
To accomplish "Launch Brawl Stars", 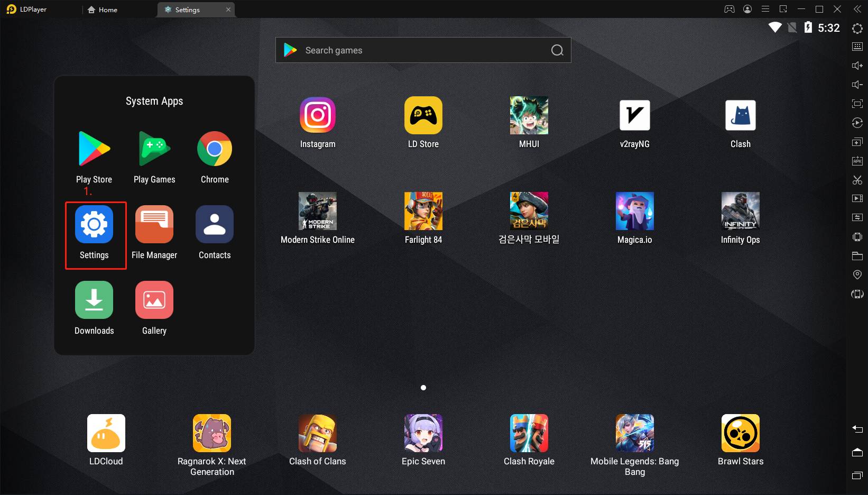I will (x=741, y=433).
